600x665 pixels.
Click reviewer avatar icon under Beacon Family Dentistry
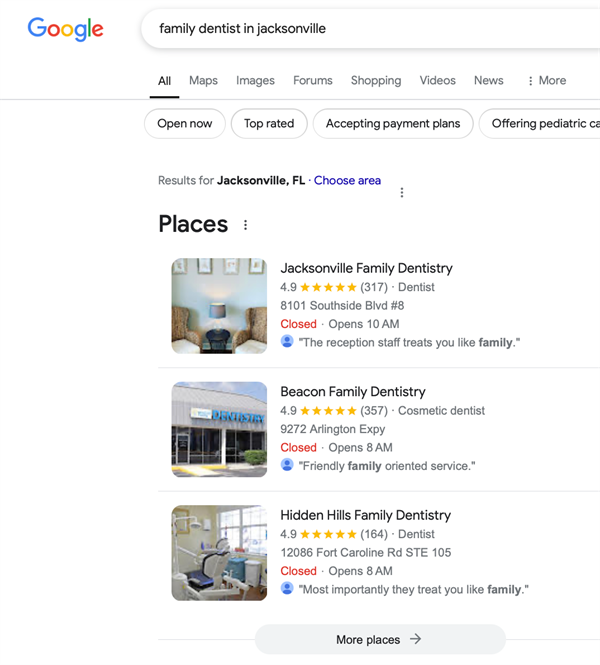click(x=287, y=465)
